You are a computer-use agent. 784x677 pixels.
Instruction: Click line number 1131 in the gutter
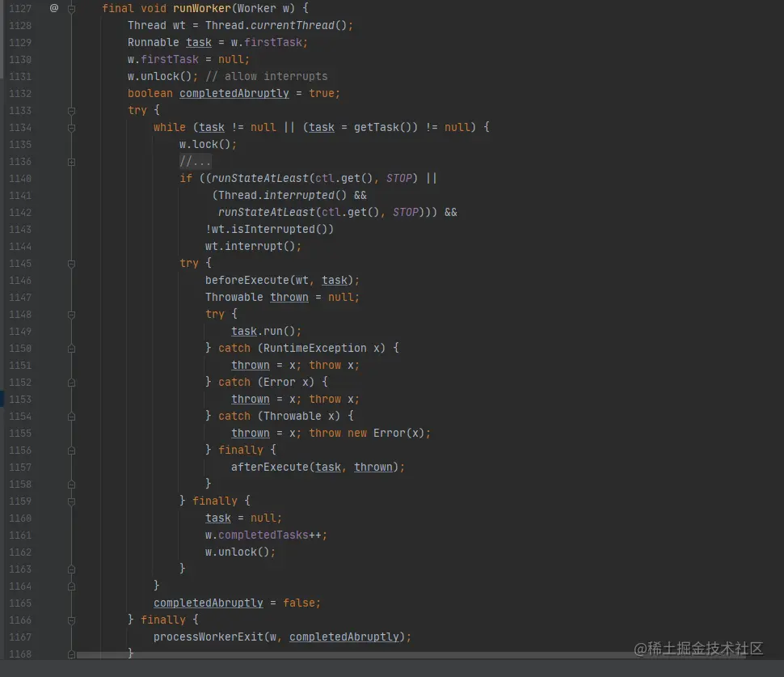coord(20,77)
